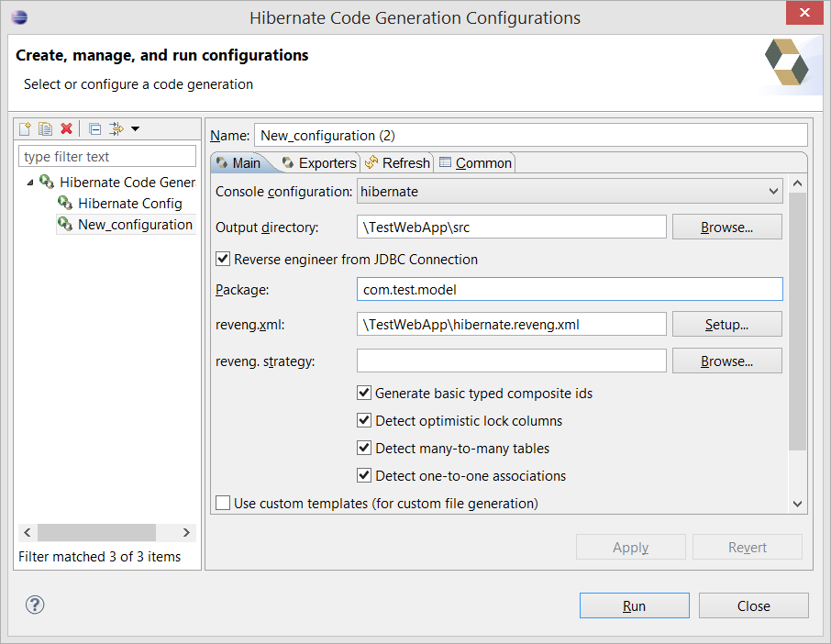Focus the type filter text box
The image size is (831, 644).
click(107, 156)
